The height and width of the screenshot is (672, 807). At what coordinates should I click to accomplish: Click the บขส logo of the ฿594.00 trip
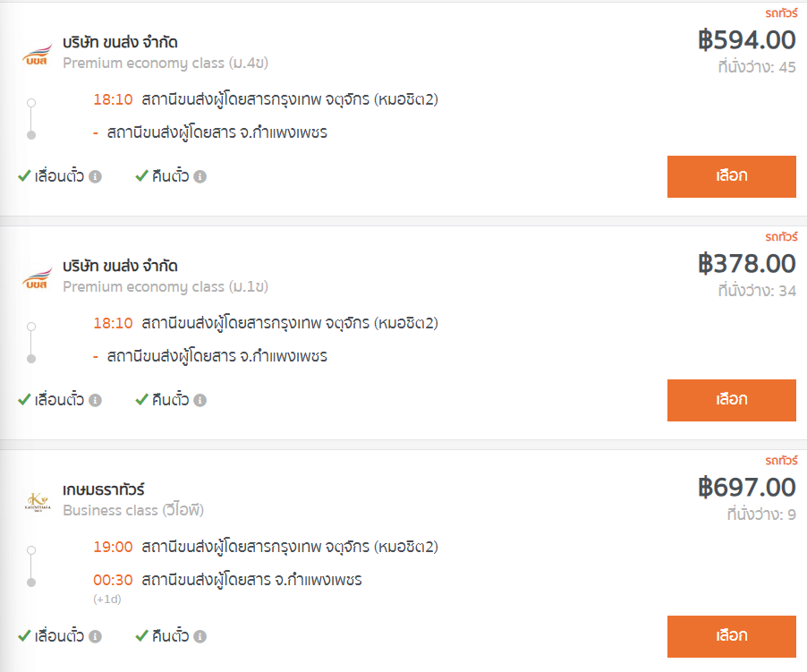pos(37,54)
